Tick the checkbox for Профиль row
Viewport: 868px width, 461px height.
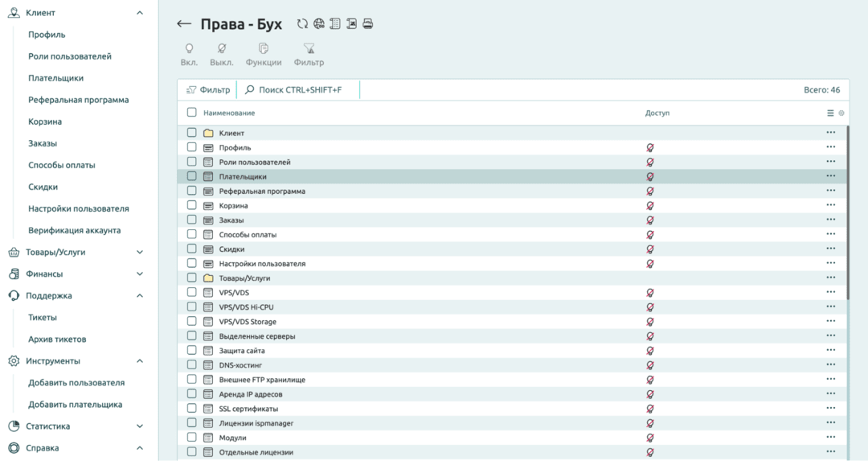point(192,147)
